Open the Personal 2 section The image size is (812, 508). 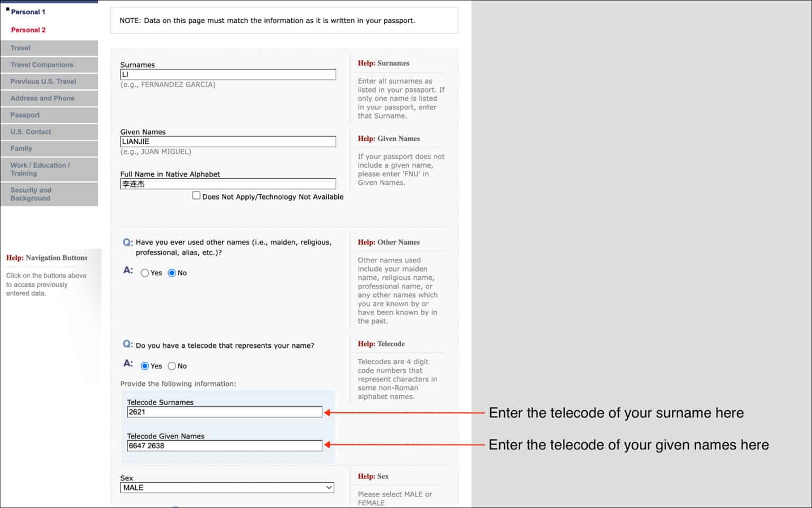[x=28, y=30]
